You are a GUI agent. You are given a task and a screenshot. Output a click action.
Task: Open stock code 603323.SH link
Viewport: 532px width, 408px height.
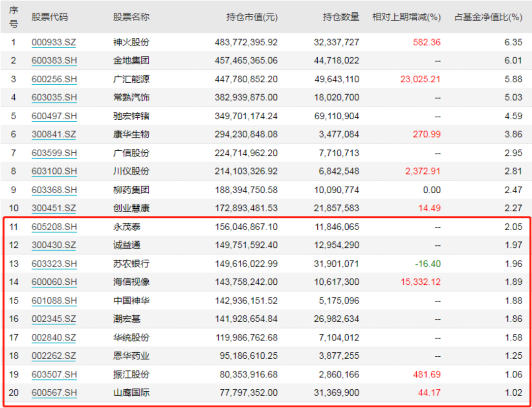pyautogui.click(x=54, y=264)
